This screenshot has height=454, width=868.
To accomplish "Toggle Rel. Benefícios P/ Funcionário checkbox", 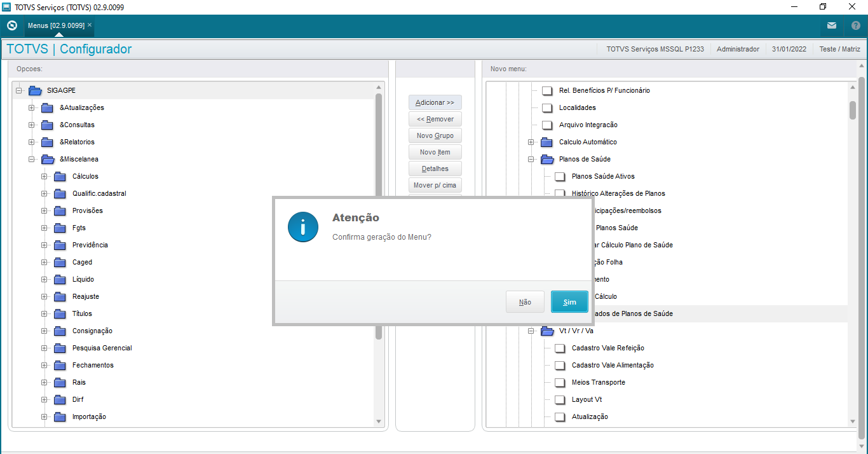I will pyautogui.click(x=547, y=90).
